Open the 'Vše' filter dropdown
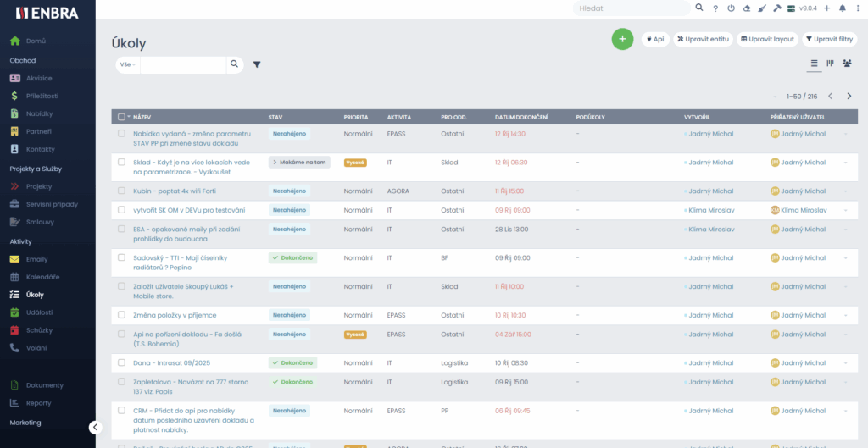 [128, 64]
